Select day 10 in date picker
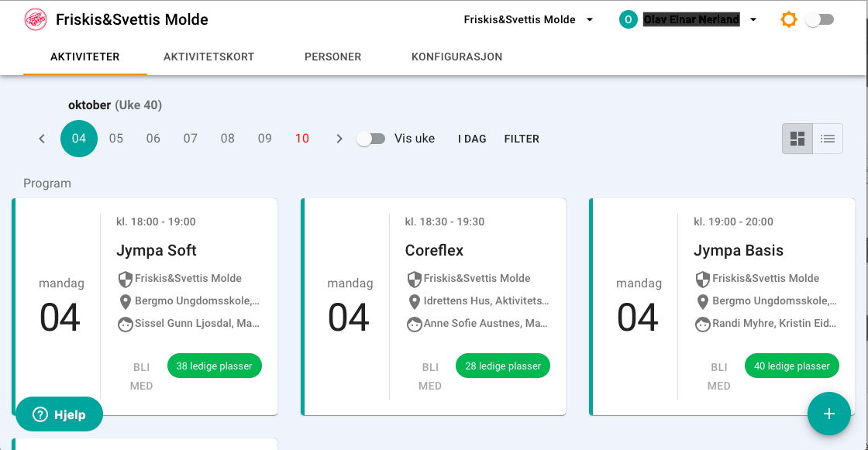 coord(301,139)
